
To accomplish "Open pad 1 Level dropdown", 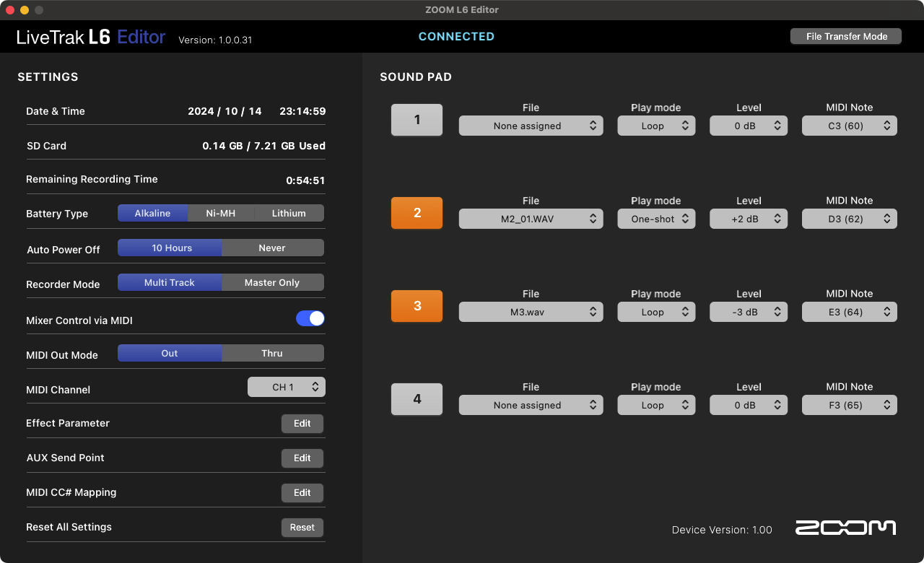I will tap(749, 126).
